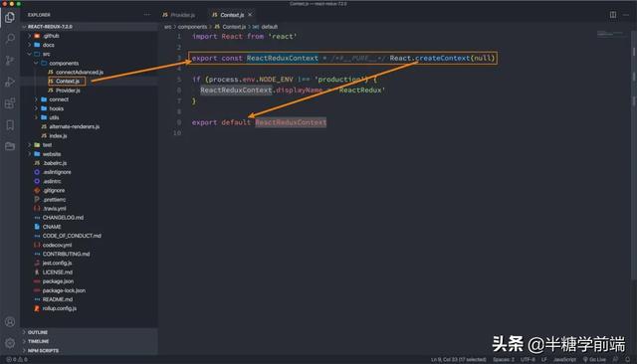Open the Search view in activity bar

[x=10, y=39]
